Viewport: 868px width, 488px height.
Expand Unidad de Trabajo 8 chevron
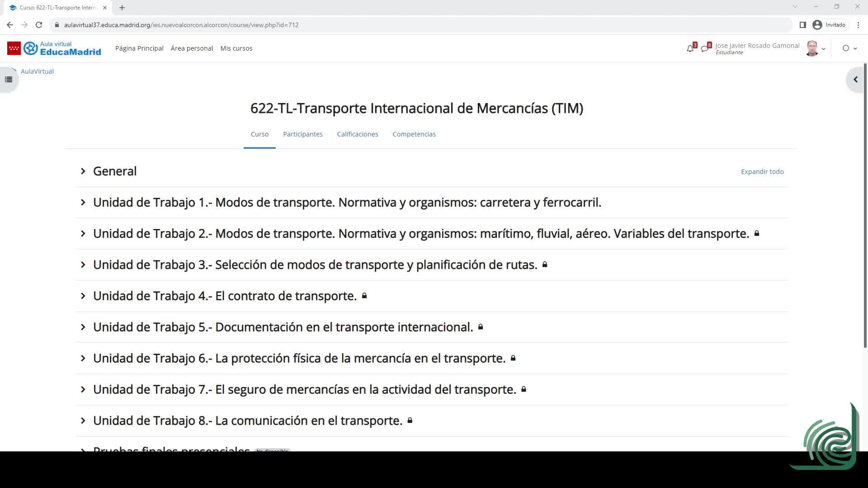[x=83, y=421]
